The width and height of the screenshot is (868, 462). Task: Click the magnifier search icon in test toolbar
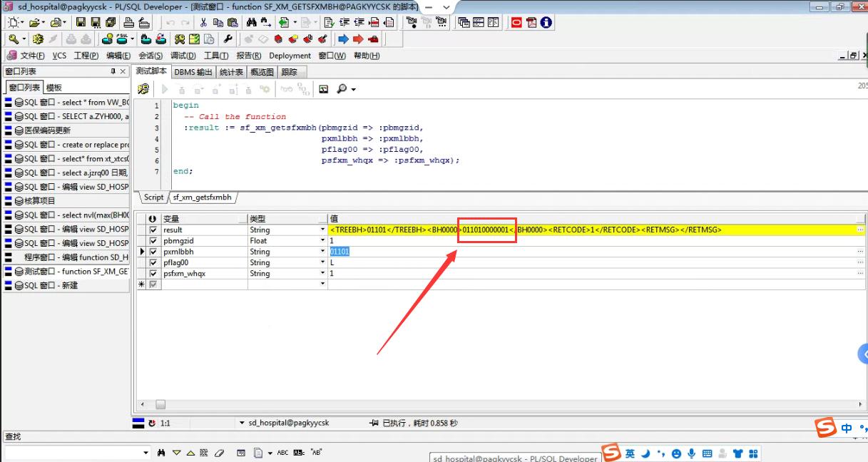pos(342,89)
